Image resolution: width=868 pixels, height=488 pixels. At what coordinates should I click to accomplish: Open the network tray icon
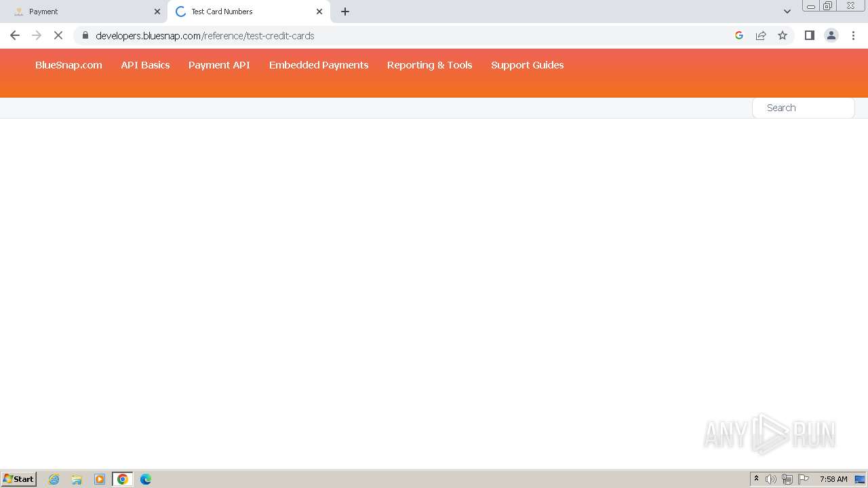[x=787, y=479]
